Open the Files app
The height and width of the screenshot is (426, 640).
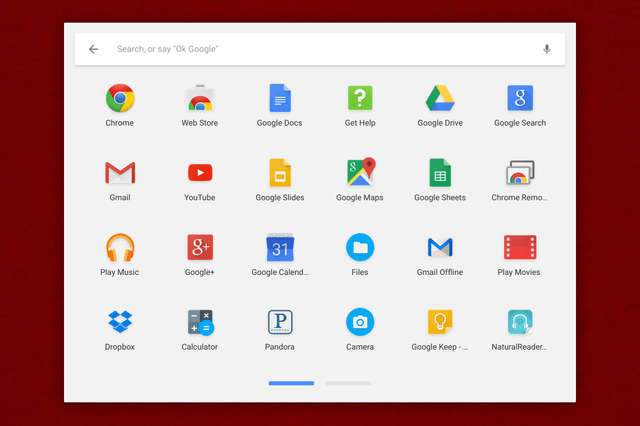pos(360,247)
